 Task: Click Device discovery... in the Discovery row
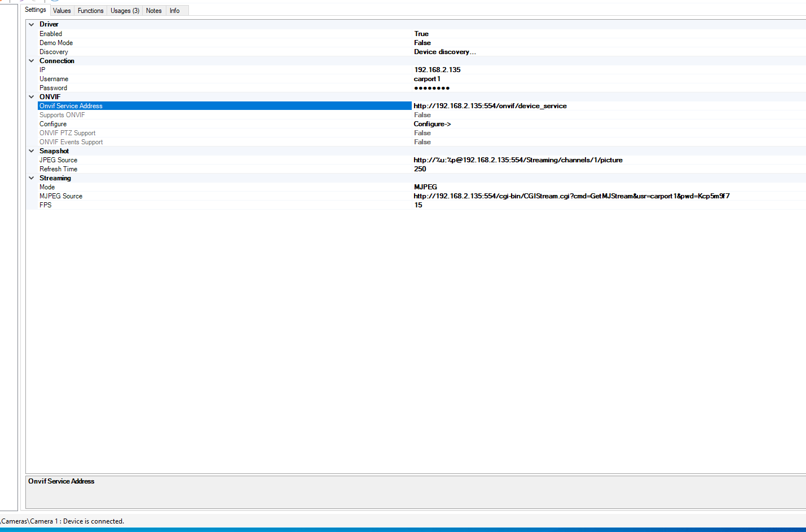pyautogui.click(x=444, y=52)
